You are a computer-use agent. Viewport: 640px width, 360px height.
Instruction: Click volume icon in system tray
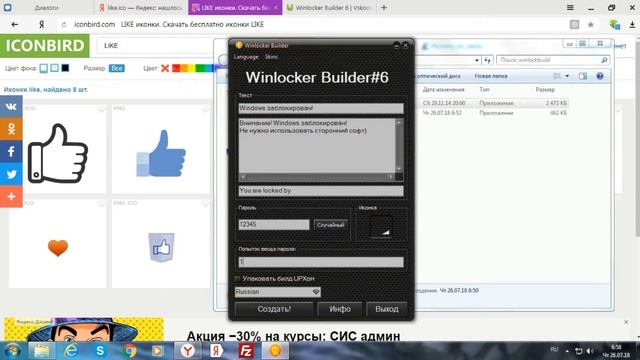590,351
